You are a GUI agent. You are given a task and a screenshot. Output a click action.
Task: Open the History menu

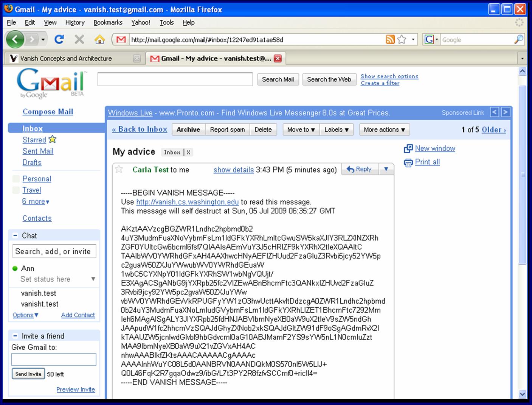point(75,22)
